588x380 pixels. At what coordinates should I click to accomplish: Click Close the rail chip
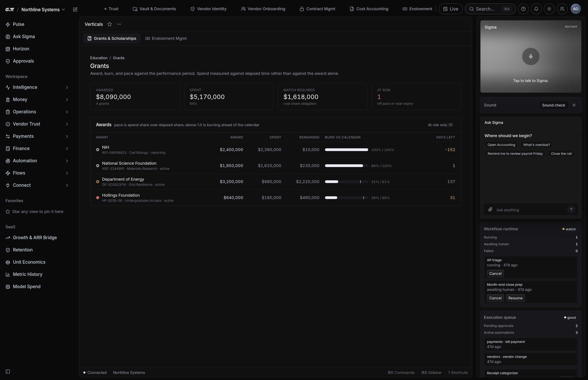[561, 154]
